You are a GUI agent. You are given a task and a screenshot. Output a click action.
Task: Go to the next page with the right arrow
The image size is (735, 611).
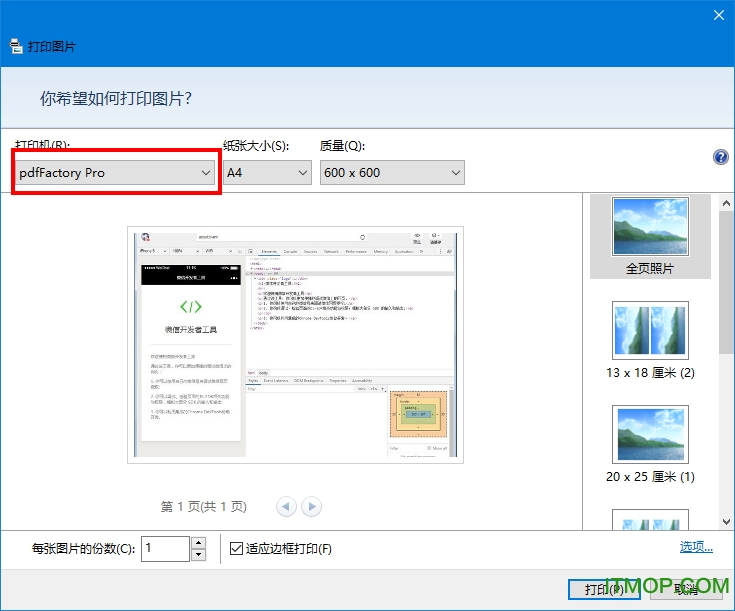[312, 507]
